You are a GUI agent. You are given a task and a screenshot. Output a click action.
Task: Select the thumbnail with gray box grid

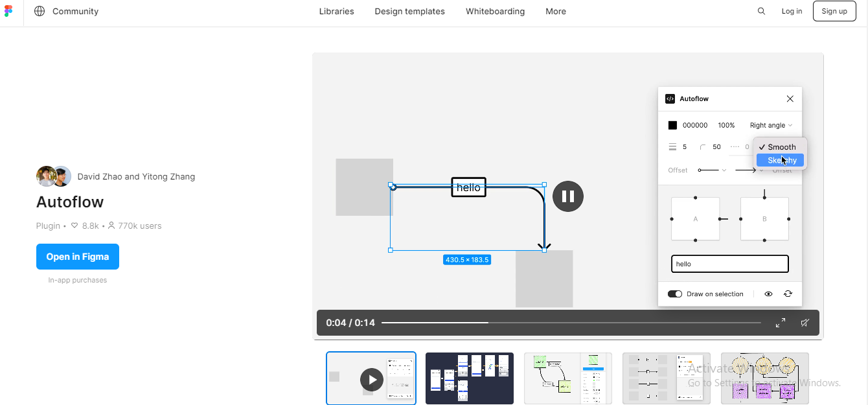(x=667, y=378)
